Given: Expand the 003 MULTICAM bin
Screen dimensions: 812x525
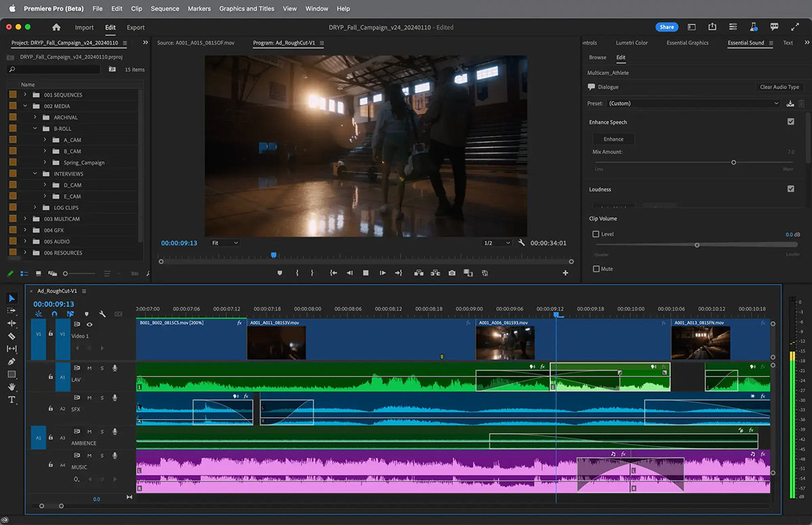Looking at the screenshot, I should [x=25, y=219].
